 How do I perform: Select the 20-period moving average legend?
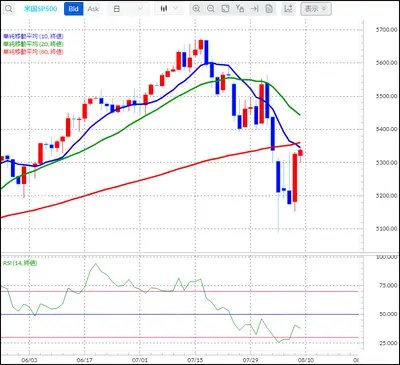(x=33, y=44)
